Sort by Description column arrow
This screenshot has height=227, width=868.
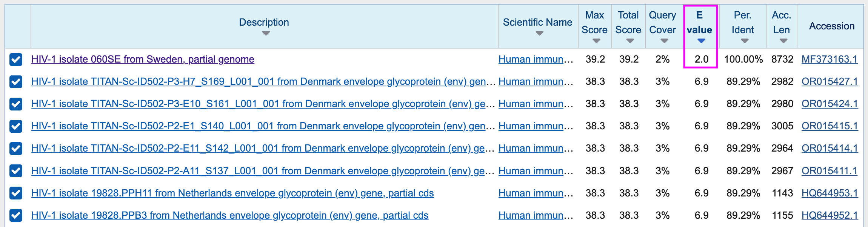click(x=266, y=33)
